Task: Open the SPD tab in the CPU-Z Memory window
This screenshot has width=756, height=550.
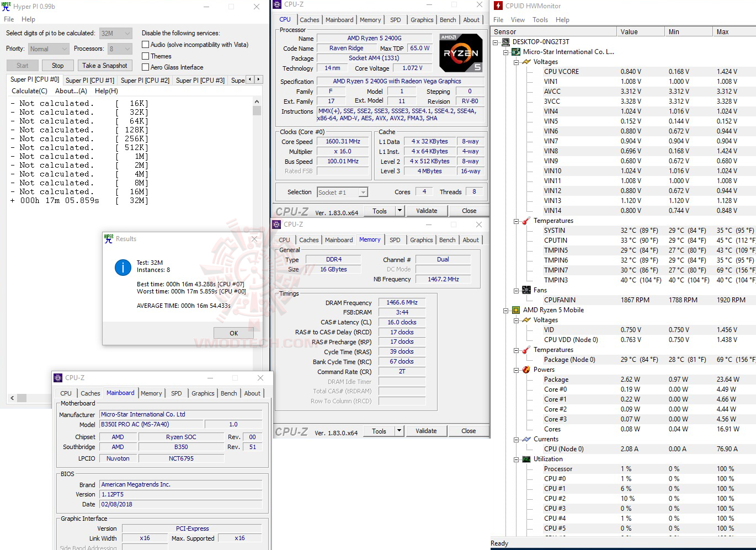Action: [x=395, y=240]
